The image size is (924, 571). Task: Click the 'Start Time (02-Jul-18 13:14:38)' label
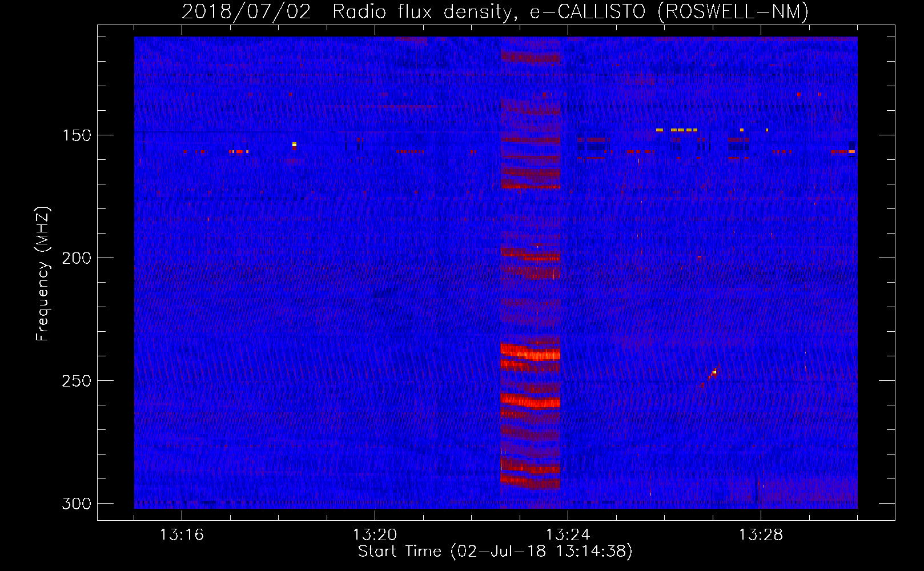click(495, 552)
